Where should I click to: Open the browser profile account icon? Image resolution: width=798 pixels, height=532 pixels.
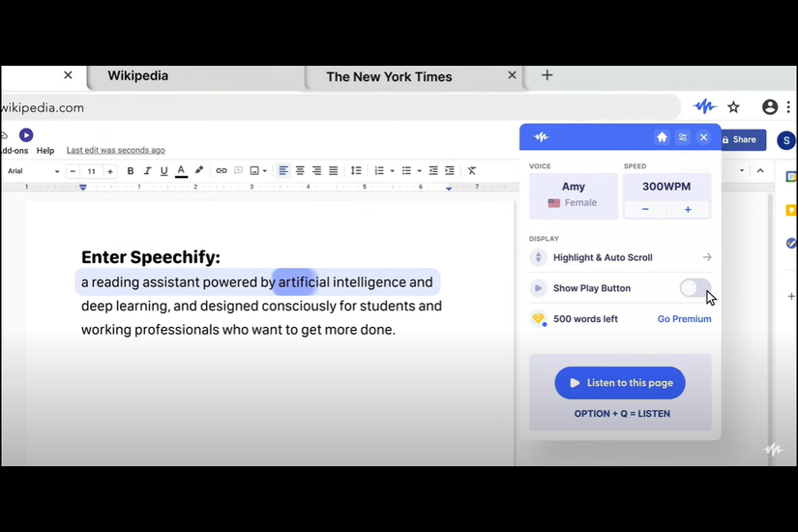click(770, 107)
